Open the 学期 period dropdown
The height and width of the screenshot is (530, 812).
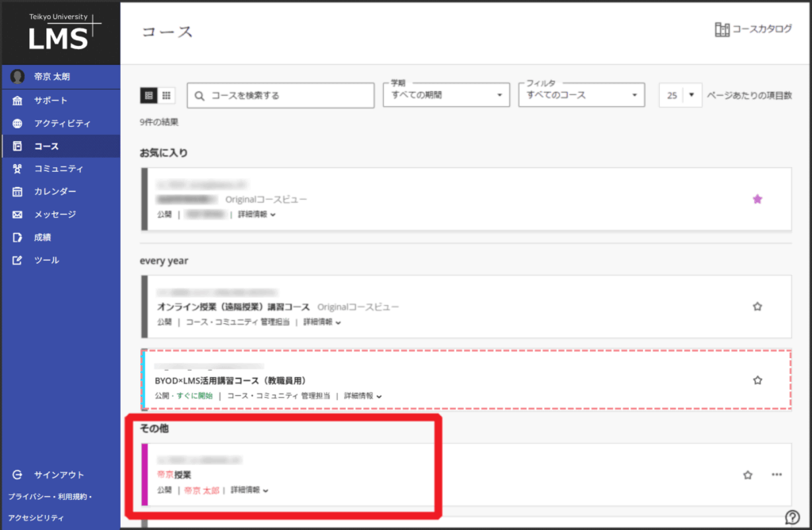[446, 95]
